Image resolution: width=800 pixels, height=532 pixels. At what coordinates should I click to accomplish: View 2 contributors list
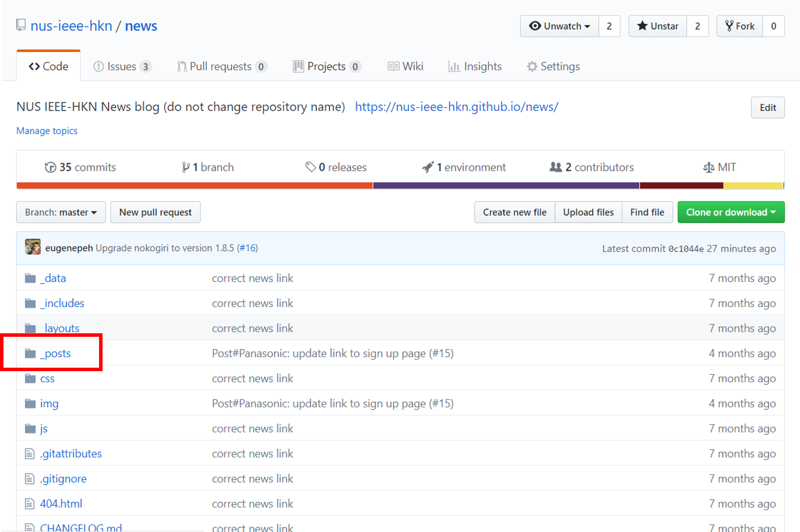pos(591,167)
